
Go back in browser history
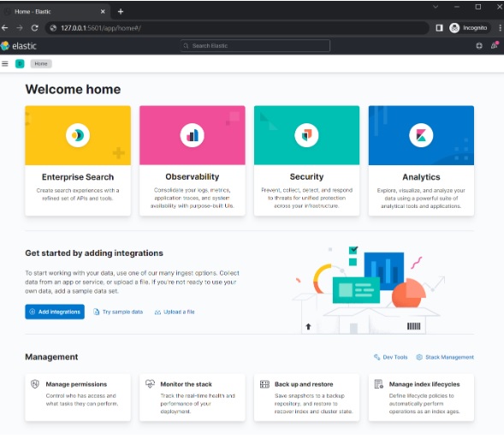pos(5,28)
